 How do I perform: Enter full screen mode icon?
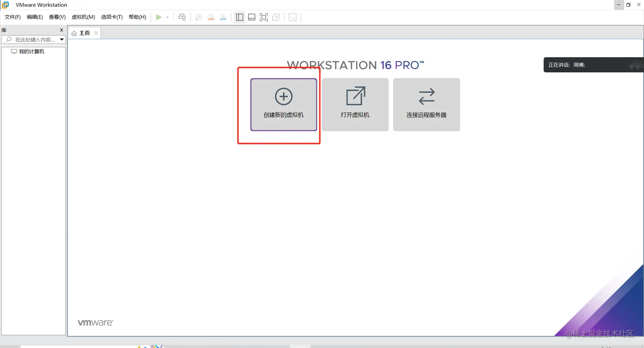264,17
